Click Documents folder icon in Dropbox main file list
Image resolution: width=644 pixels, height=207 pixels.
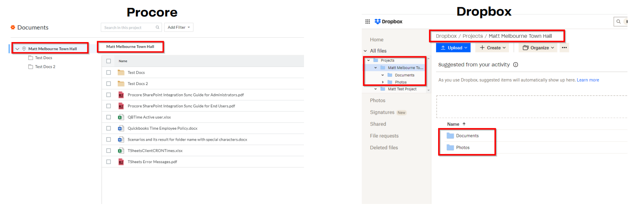pyautogui.click(x=450, y=136)
